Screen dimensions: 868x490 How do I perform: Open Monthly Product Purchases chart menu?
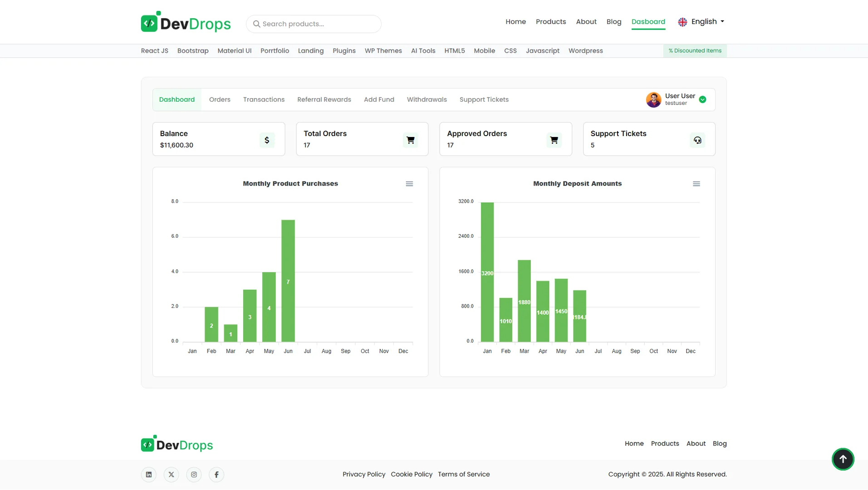(409, 184)
